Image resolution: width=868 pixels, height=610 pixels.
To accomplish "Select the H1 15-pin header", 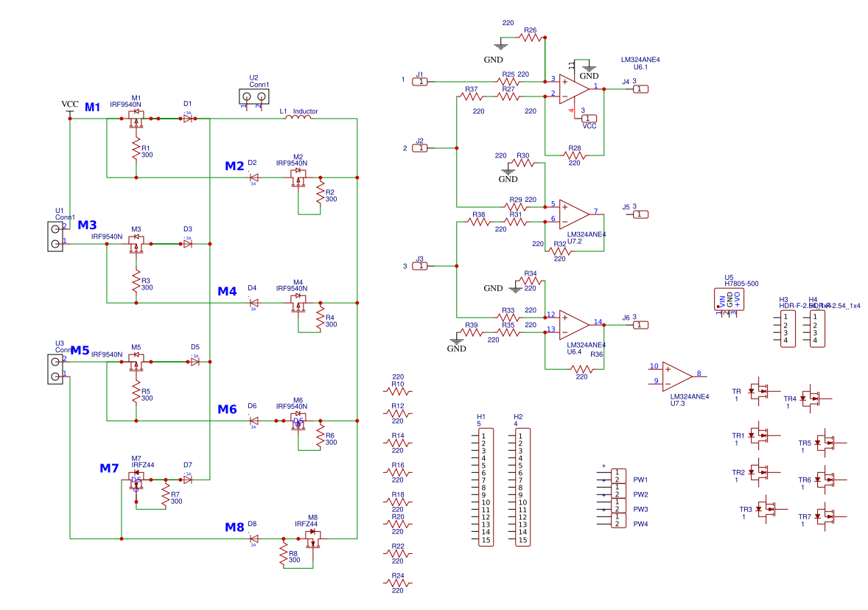I will point(486,488).
